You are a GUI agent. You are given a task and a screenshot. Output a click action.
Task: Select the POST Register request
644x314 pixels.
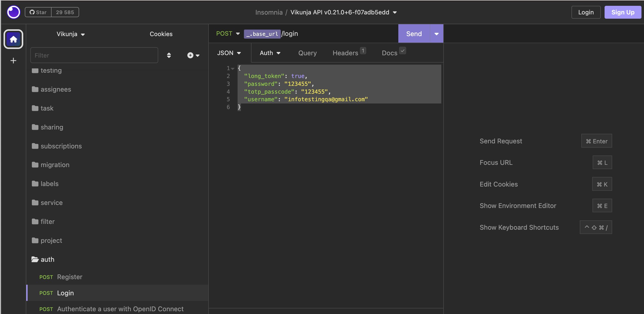(x=70, y=277)
